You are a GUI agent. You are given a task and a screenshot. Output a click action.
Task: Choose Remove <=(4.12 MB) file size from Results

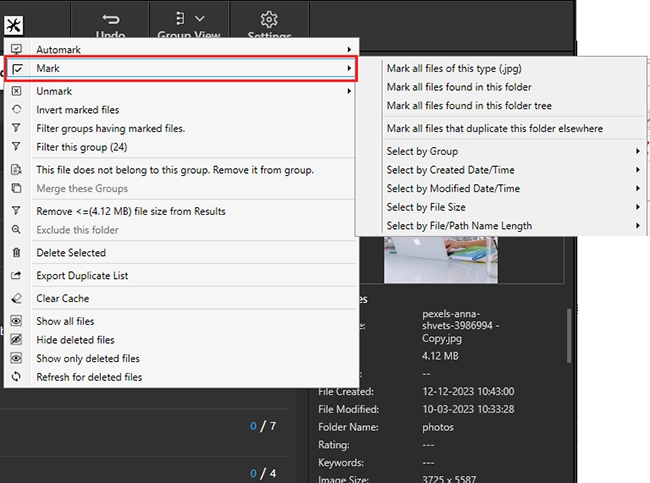click(181, 211)
